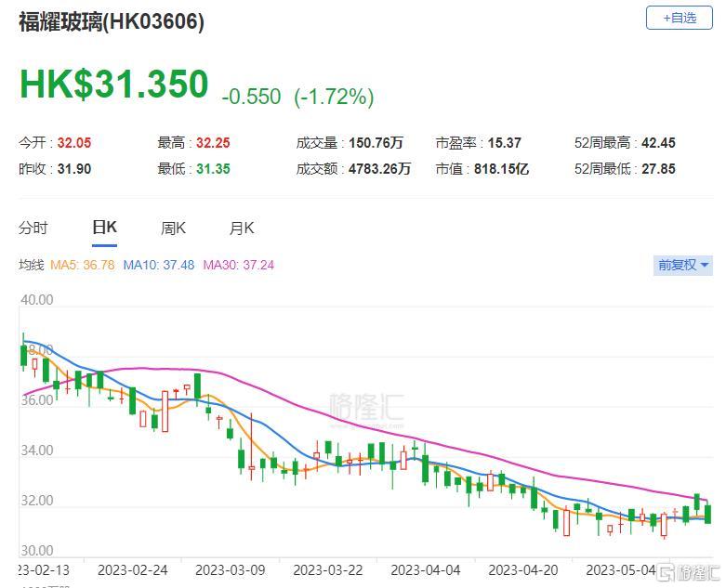Open the 周K weekly chart tab

point(173,229)
